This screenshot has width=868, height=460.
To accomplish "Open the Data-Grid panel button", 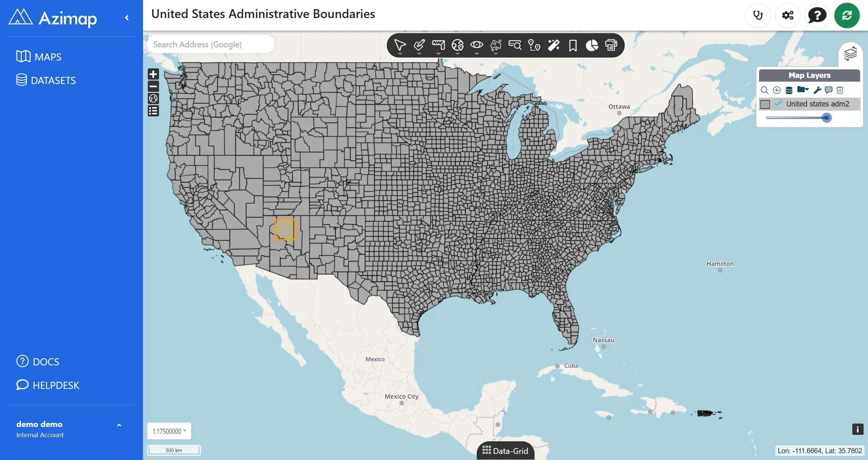I will coord(505,451).
